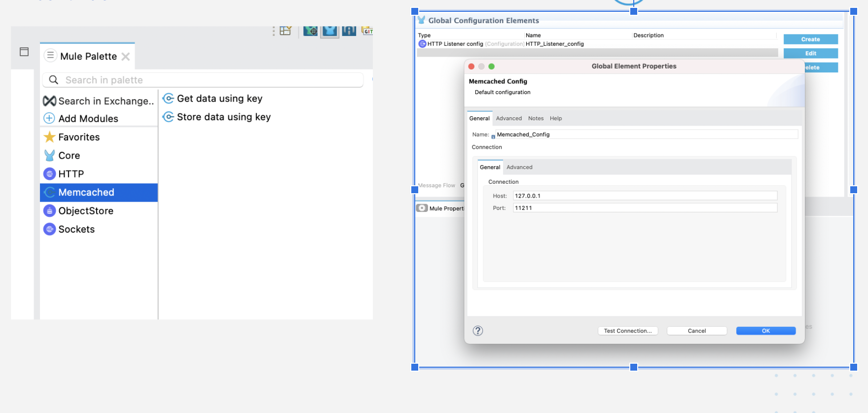Image resolution: width=868 pixels, height=413 pixels.
Task: Switch to the dialog's top General tab
Action: pos(479,118)
